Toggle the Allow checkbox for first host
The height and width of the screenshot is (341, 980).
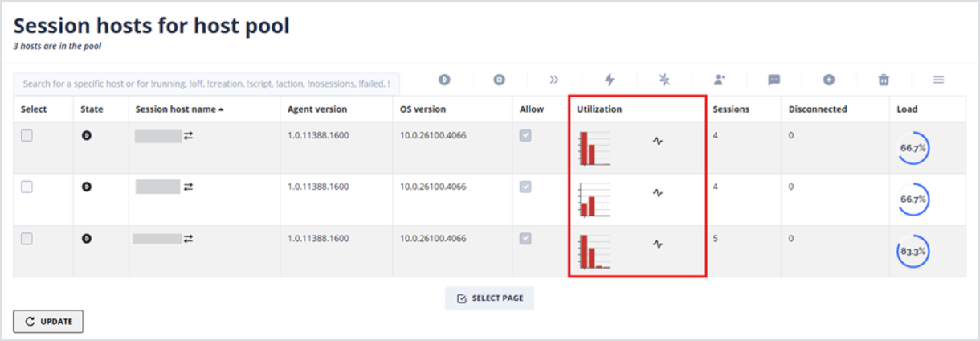pyautogui.click(x=526, y=136)
